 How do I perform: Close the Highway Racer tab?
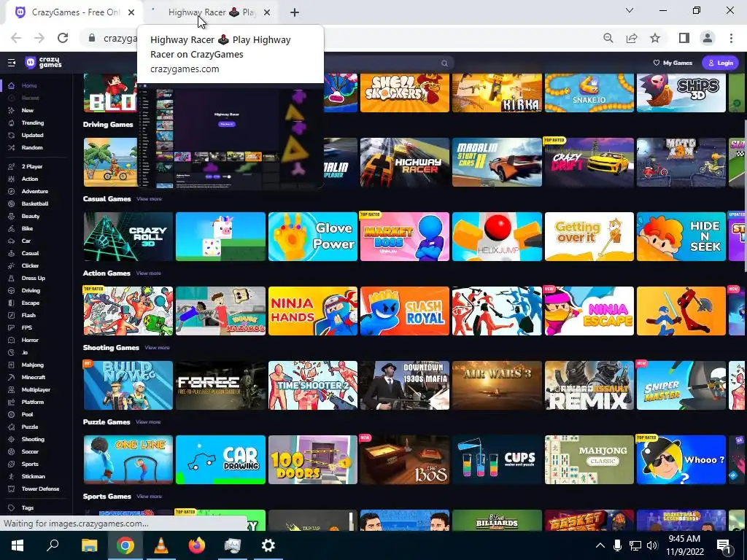tap(267, 13)
